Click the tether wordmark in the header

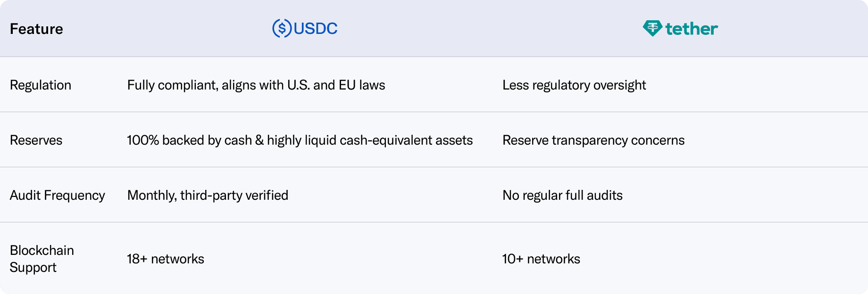[x=692, y=29]
